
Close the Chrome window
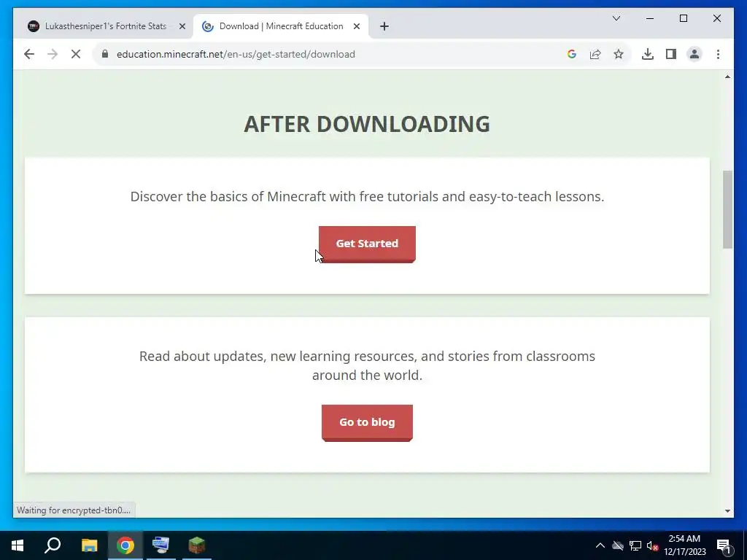point(716,18)
